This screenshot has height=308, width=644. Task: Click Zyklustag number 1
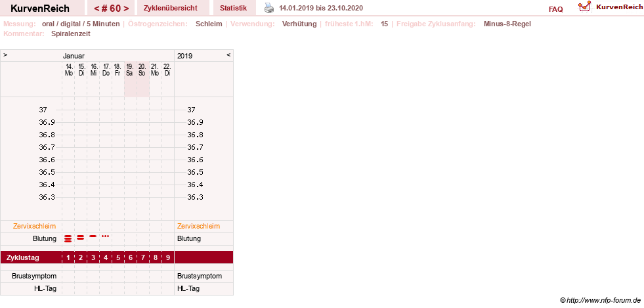[68, 258]
